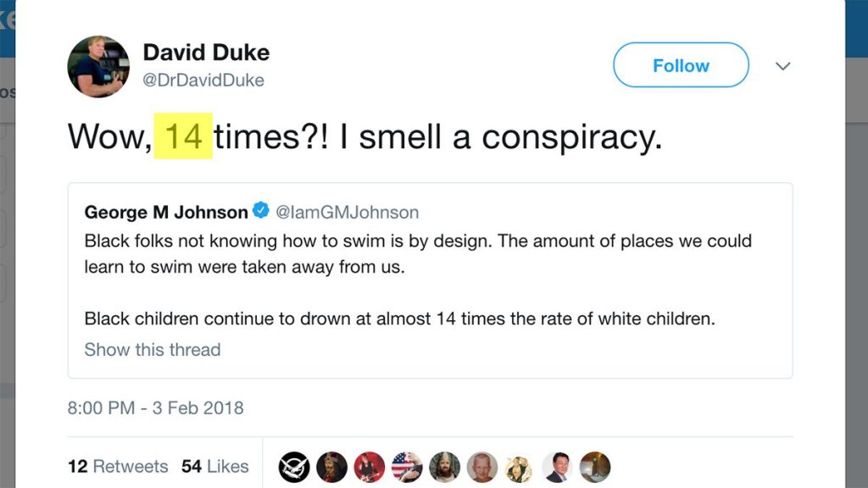
Task: Open the blond child liker avatar
Action: 482,467
